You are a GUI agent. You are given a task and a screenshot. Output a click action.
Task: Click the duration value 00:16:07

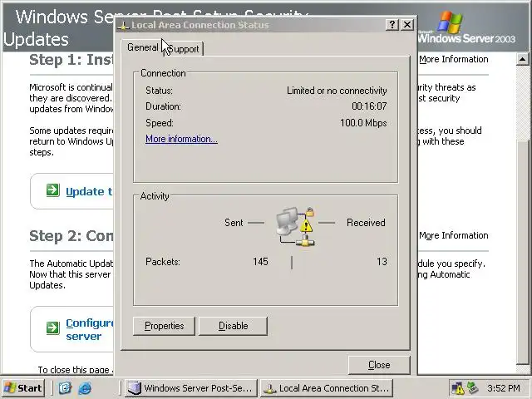click(369, 106)
